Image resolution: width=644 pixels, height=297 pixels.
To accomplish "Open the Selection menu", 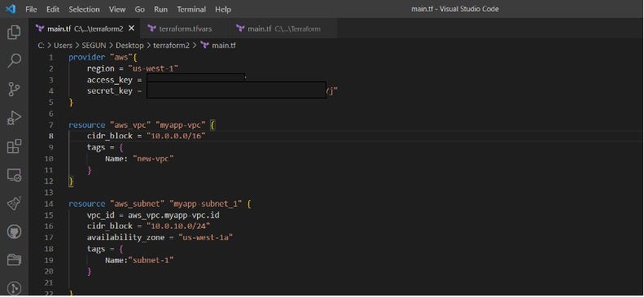I will click(84, 9).
